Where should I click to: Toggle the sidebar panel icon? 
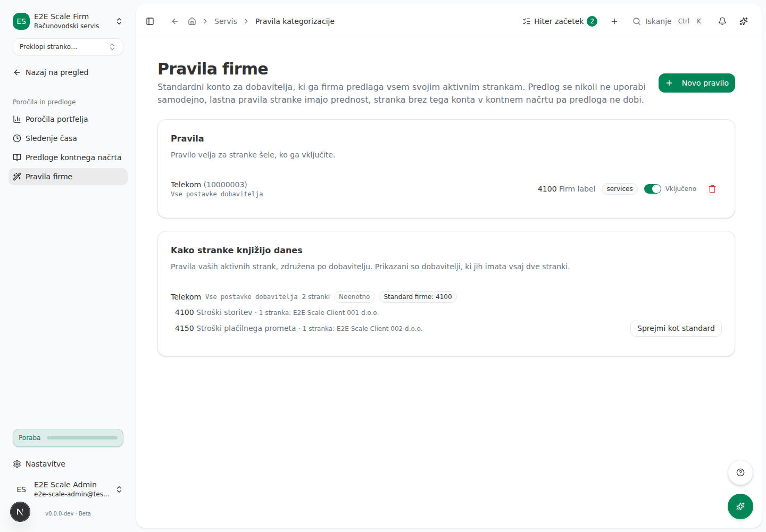click(x=150, y=21)
